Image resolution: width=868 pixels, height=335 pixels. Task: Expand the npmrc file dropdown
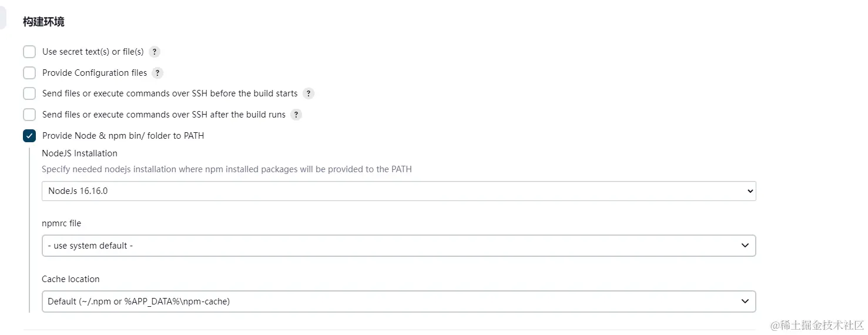pyautogui.click(x=398, y=246)
